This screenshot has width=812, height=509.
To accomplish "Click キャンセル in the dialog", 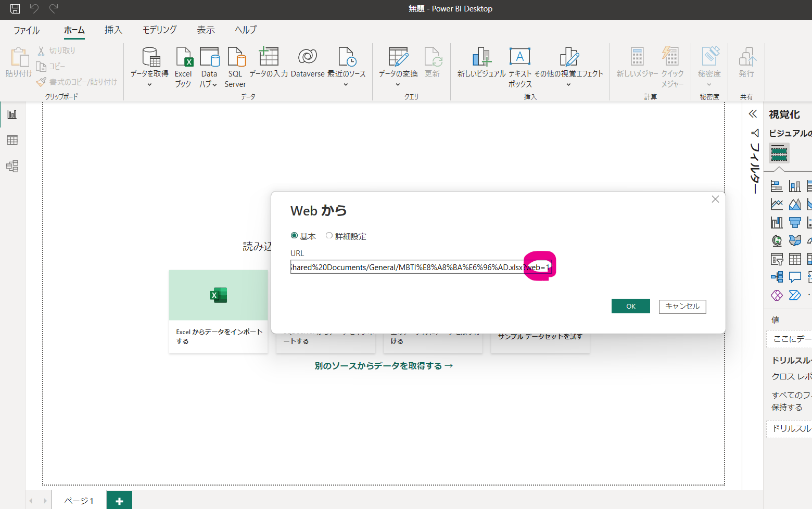I will [x=682, y=306].
